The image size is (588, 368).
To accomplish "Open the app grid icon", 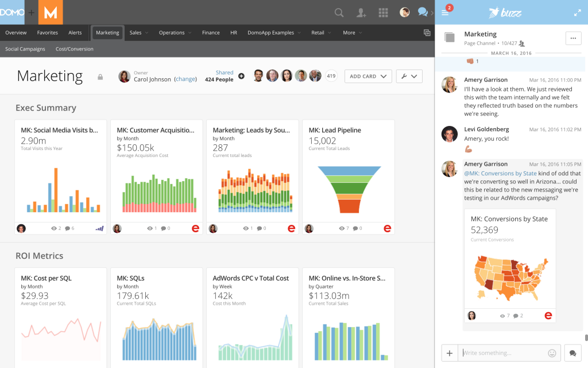I will coord(383,12).
